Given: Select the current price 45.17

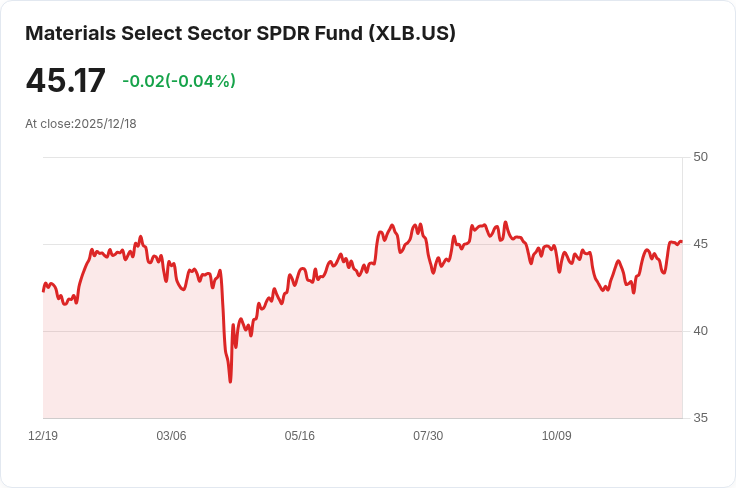Looking at the screenshot, I should tap(66, 81).
